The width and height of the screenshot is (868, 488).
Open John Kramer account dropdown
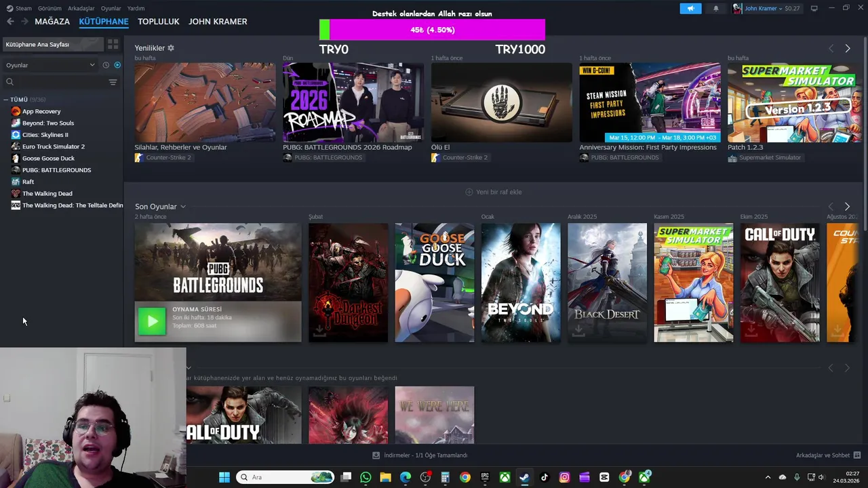(x=766, y=8)
